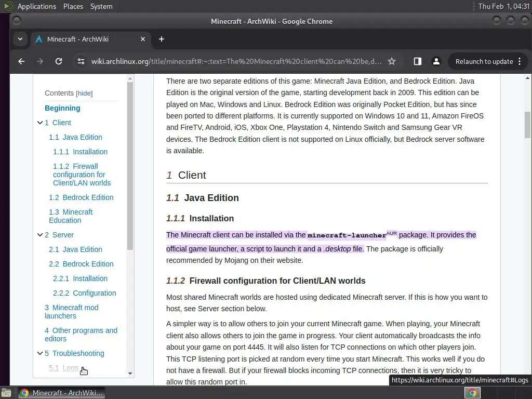Go to 2.2 Bedrock Edition in contents
The height and width of the screenshot is (399, 532).
pyautogui.click(x=81, y=264)
